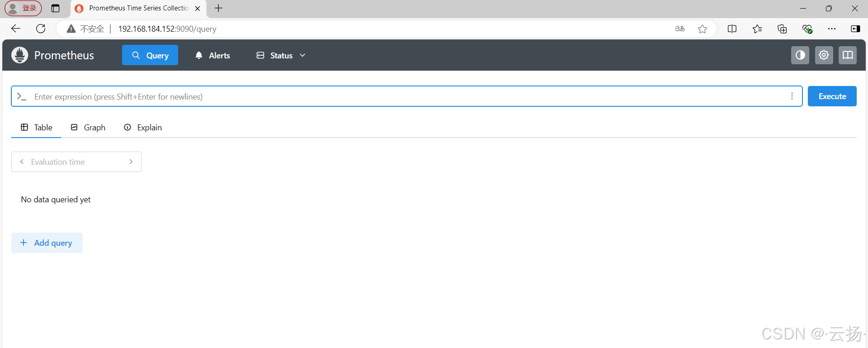Open browser collections icon

tap(782, 29)
